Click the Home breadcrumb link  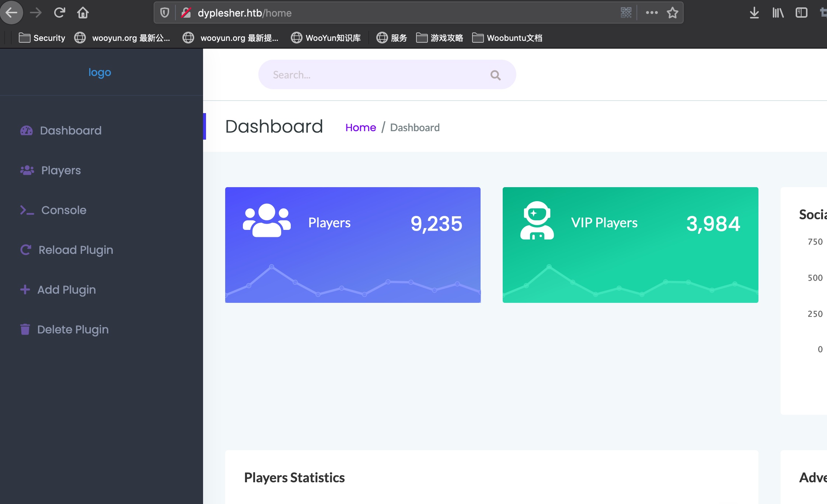pyautogui.click(x=360, y=127)
